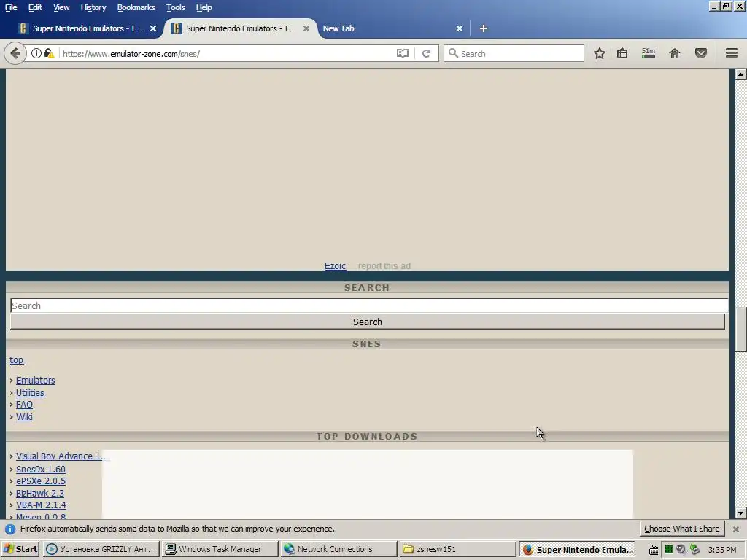
Task: Reload the current page
Action: click(x=426, y=53)
